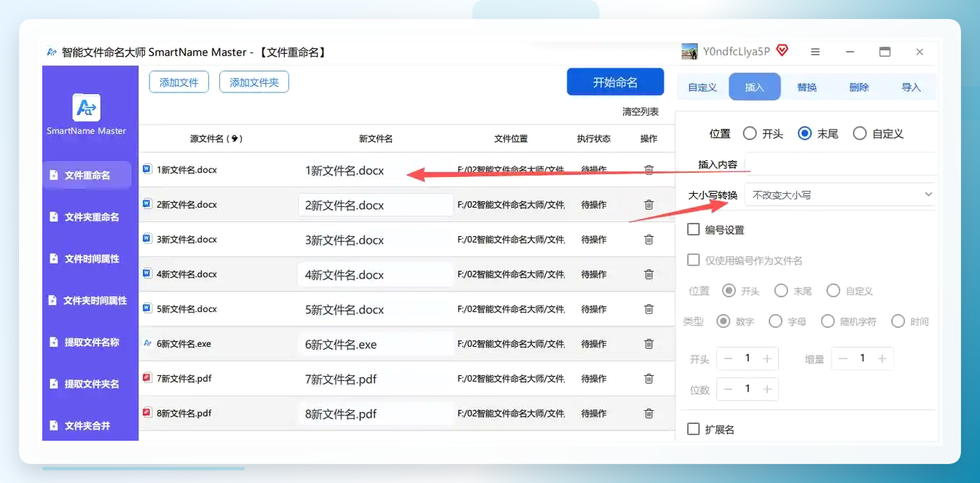Open 文件夹合并 in the sidebar
Viewport: 980px width, 483px height.
coord(87,425)
